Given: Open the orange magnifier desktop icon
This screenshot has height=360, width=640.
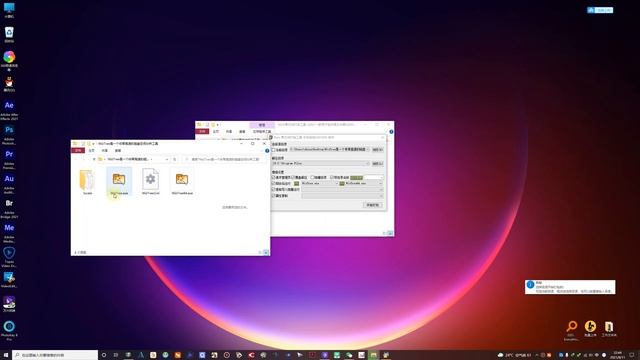Looking at the screenshot, I should click(571, 330).
